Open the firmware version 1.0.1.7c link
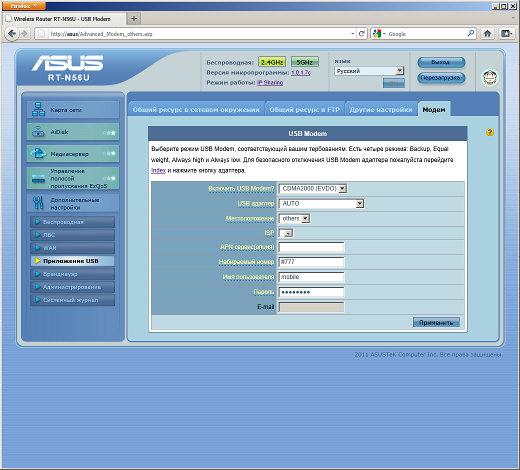This screenshot has height=470, width=520. pyautogui.click(x=301, y=72)
